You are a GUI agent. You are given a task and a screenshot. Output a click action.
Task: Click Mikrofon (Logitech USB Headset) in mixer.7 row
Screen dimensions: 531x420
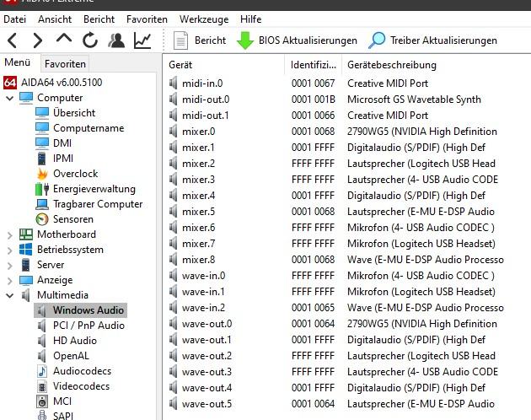(x=421, y=244)
